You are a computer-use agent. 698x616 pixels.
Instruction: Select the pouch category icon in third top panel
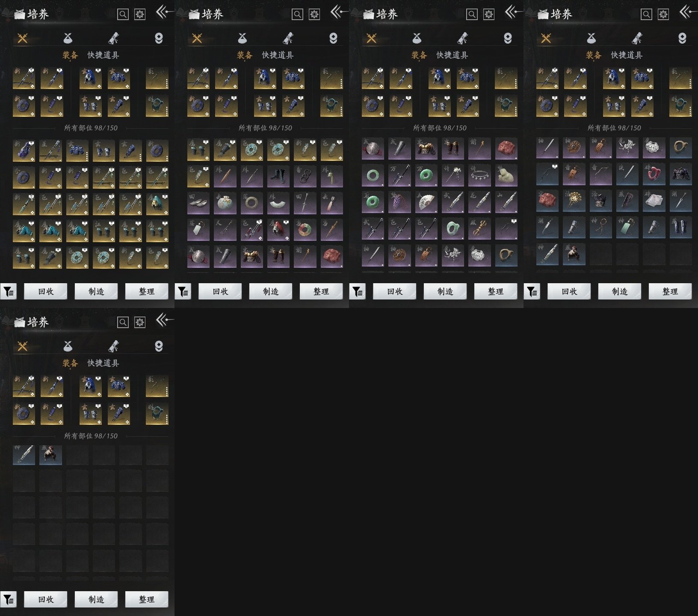(417, 38)
